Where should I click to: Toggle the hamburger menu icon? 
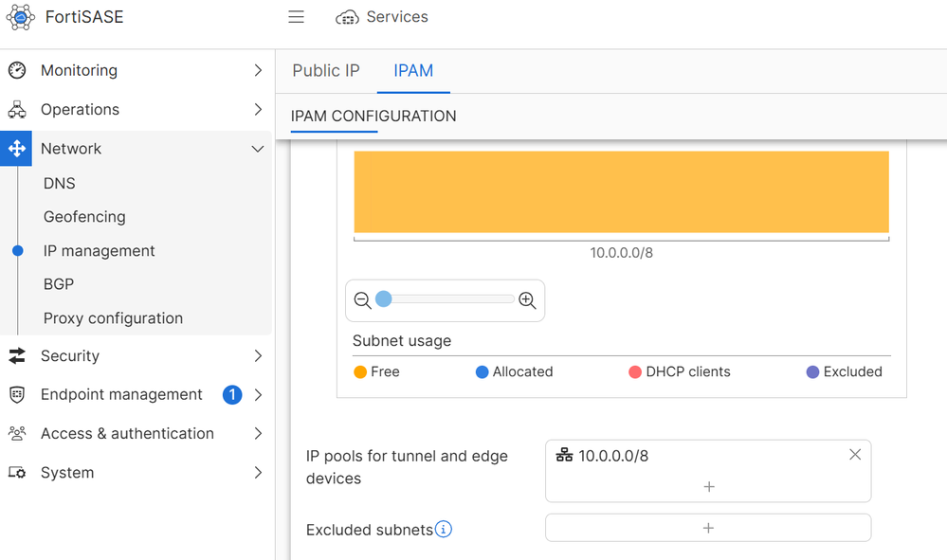pos(296,17)
